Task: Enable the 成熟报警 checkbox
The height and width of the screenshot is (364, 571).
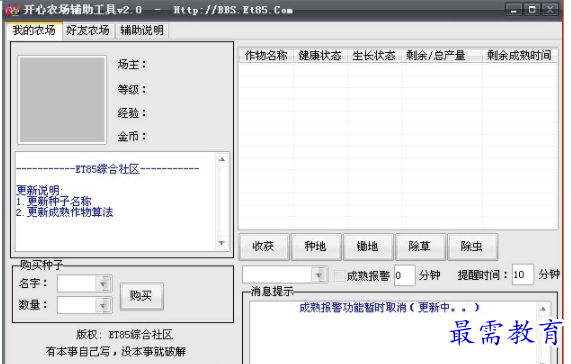Action: [x=339, y=276]
